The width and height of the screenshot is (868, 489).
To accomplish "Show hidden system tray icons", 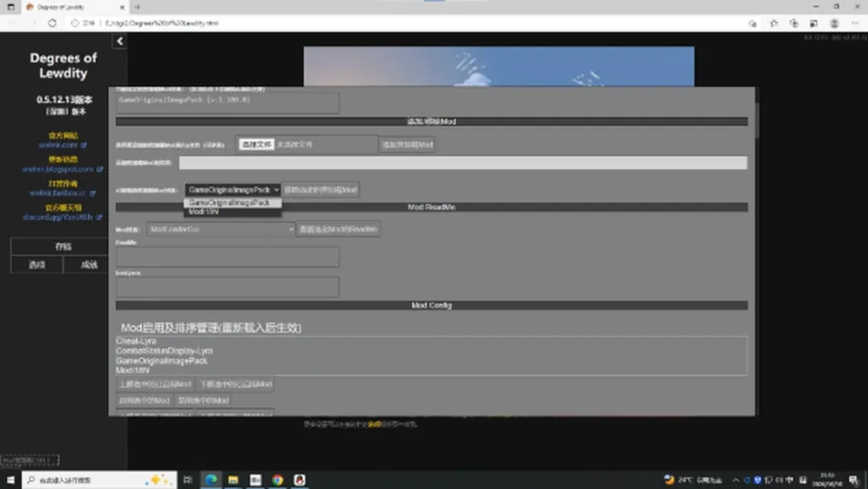I will point(736,480).
